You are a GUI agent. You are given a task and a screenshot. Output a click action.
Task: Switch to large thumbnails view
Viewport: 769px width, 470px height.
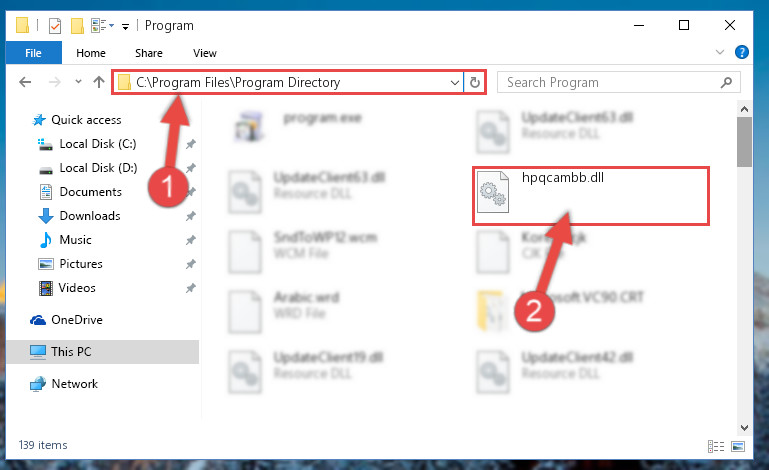pos(738,446)
